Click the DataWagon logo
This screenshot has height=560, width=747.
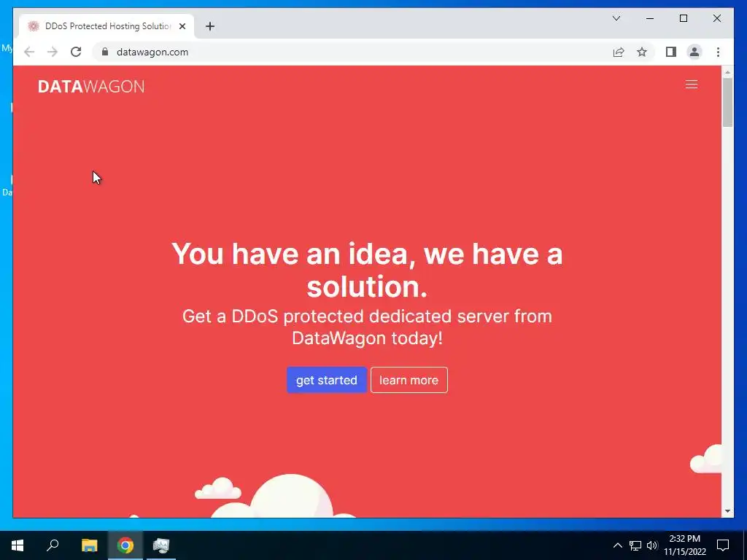(x=91, y=87)
